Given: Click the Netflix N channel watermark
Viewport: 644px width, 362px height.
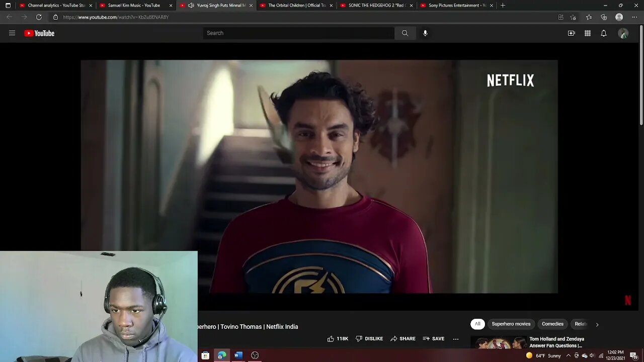Looking at the screenshot, I should pos(628,300).
